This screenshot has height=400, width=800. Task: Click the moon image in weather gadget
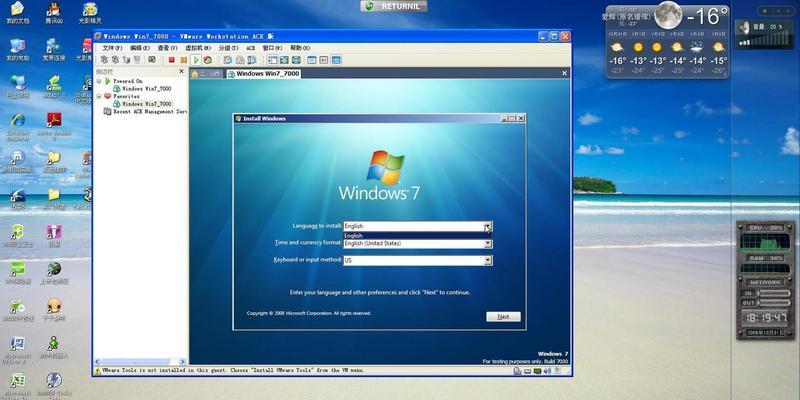(x=667, y=15)
